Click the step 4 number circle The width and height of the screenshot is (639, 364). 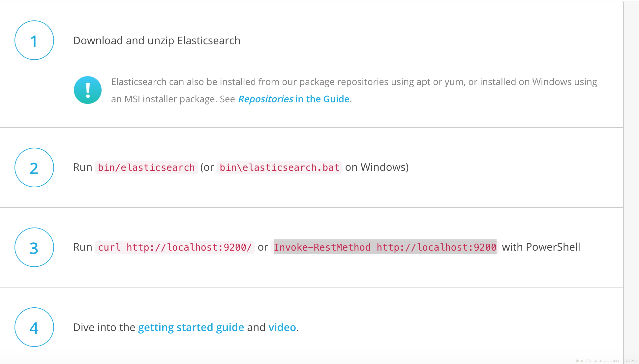(34, 327)
